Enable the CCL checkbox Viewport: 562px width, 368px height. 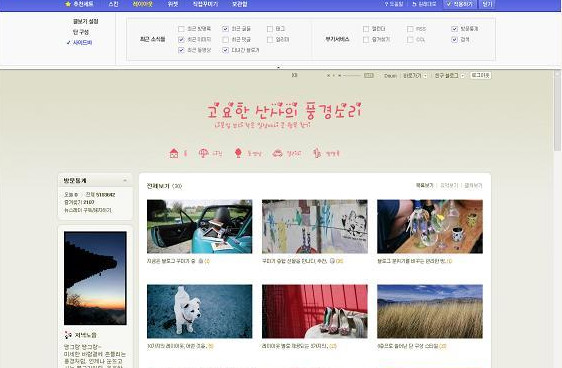tap(410, 40)
